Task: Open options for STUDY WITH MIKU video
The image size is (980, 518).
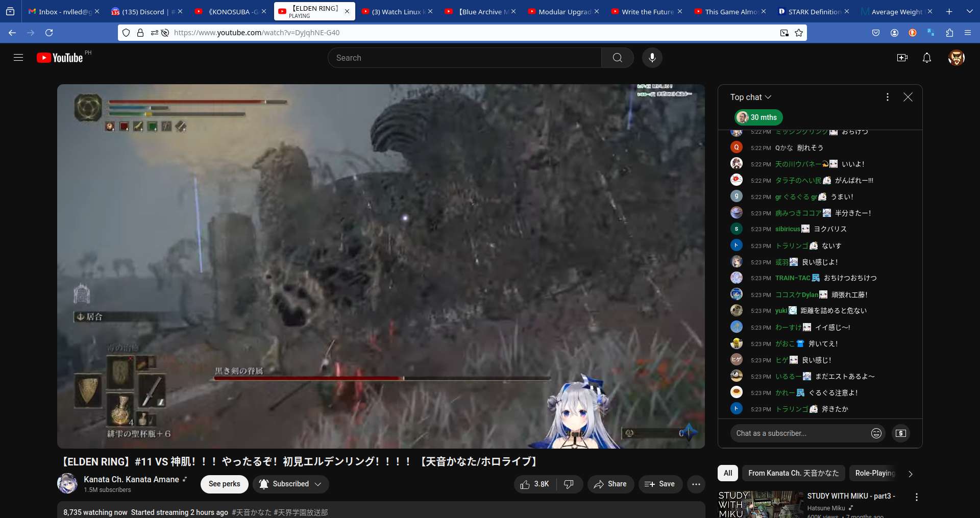Action: pos(917,497)
